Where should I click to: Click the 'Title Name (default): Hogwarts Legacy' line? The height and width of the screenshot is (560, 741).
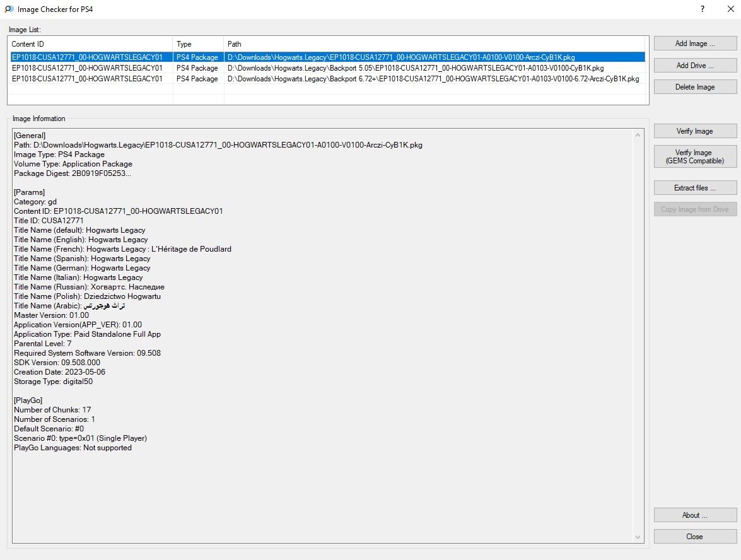pyautogui.click(x=80, y=230)
